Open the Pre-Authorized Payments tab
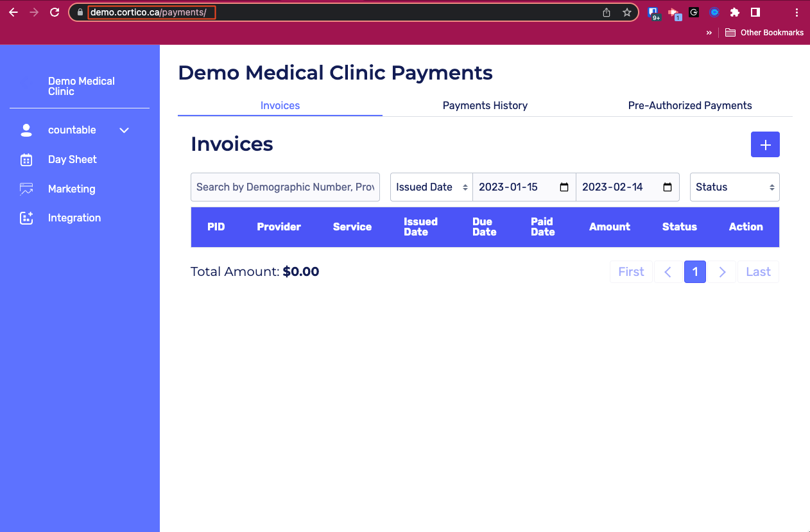810x532 pixels. pos(690,105)
